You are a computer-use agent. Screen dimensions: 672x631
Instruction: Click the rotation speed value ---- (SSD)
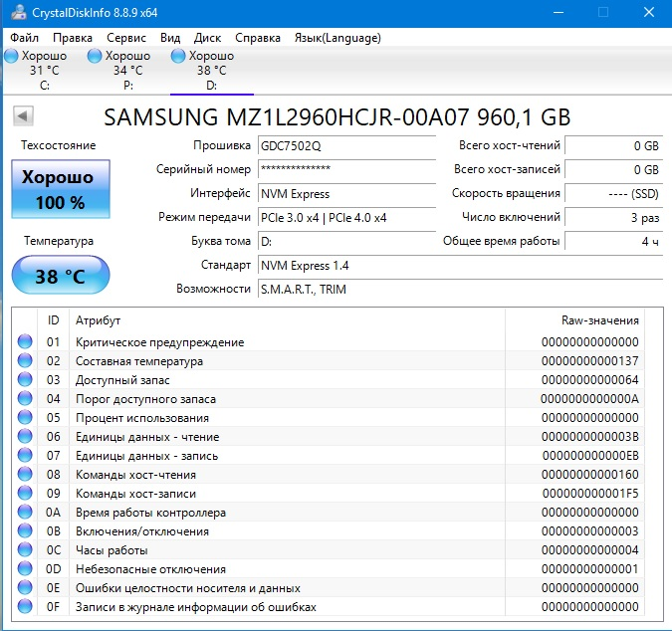click(x=613, y=194)
